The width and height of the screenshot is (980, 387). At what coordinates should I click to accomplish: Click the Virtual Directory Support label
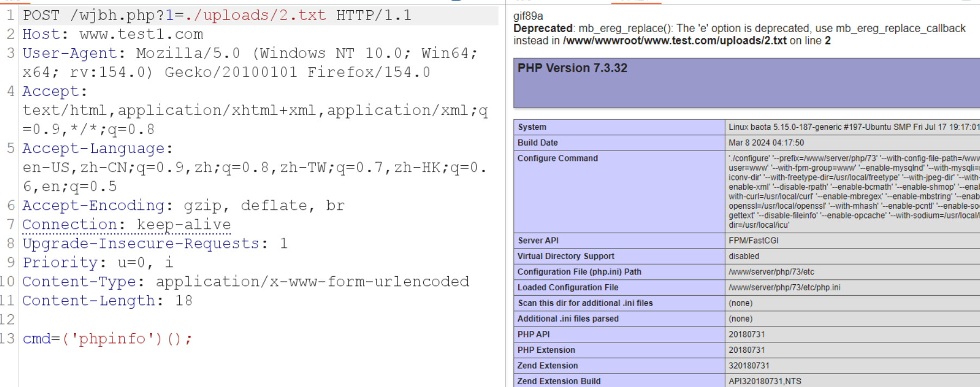click(566, 257)
